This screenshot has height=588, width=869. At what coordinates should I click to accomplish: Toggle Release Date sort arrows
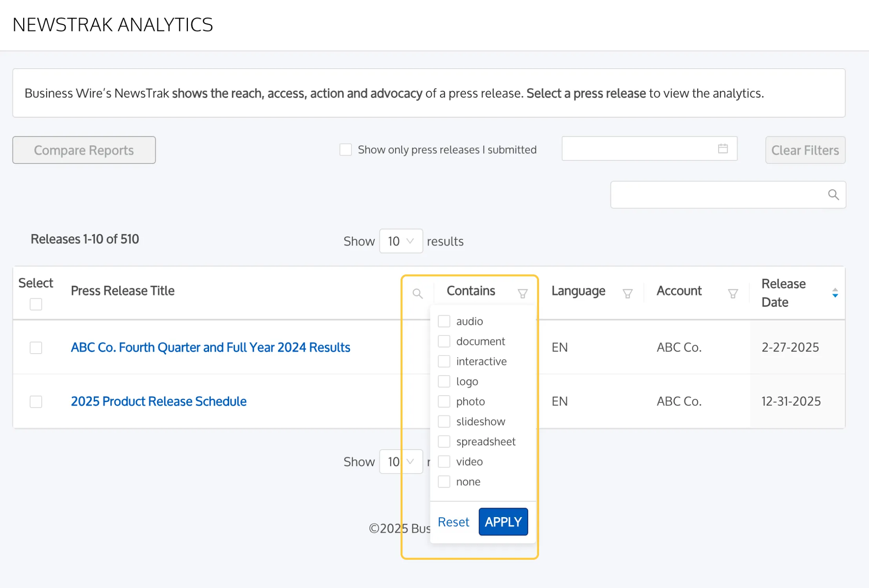[x=835, y=293]
